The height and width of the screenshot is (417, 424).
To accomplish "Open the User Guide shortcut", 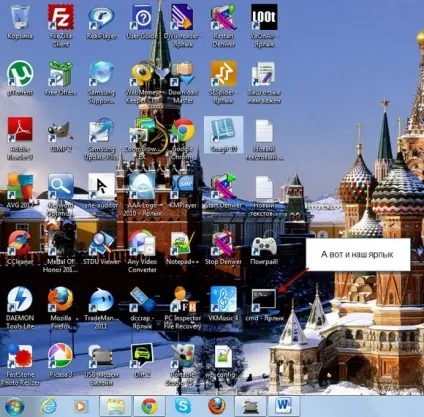I will [142, 17].
